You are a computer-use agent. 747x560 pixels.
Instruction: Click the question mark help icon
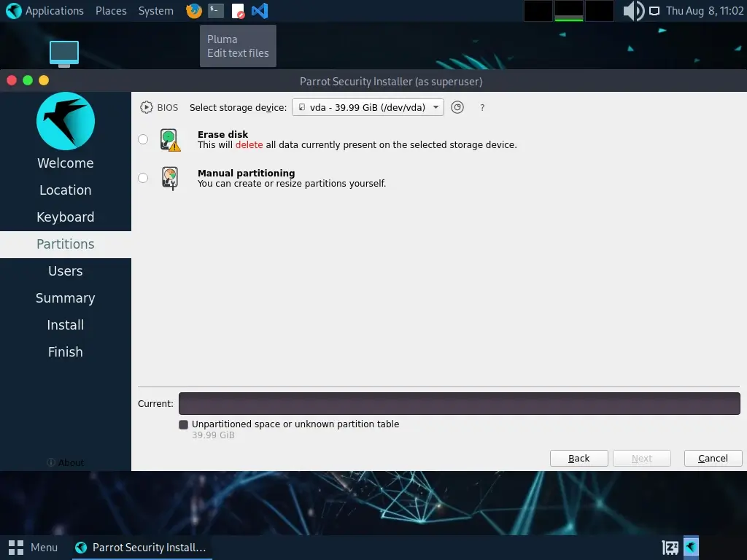point(482,108)
